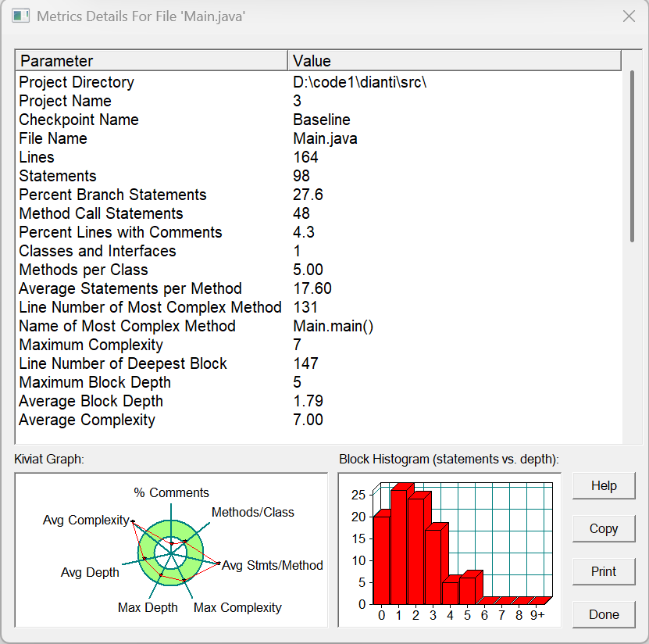Select Average Block Depth row
The width and height of the screenshot is (649, 644).
pos(319,401)
